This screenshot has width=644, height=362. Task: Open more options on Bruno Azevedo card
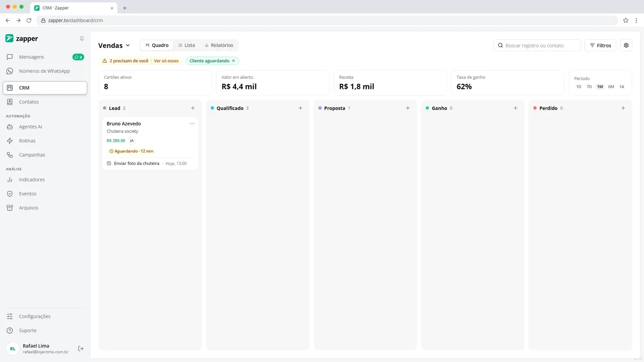click(x=192, y=124)
